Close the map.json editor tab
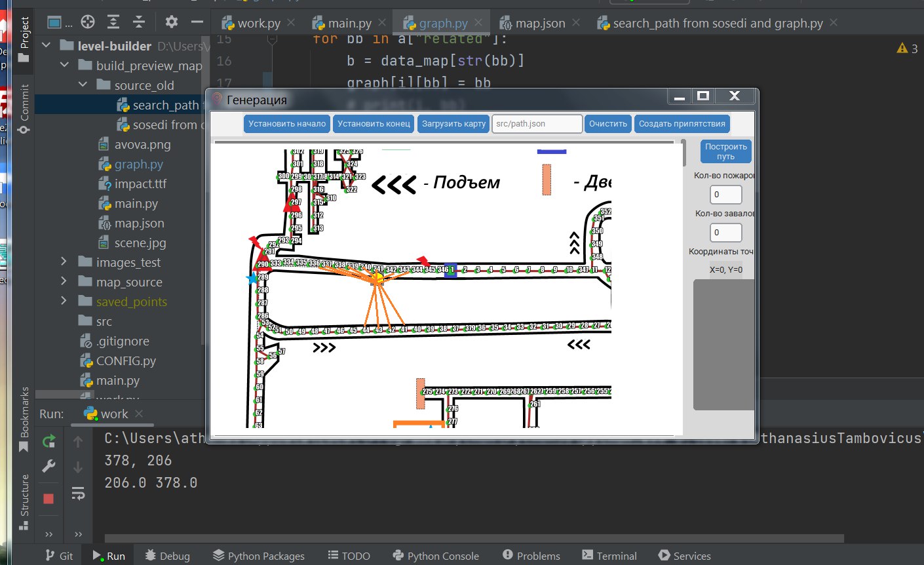924x565 pixels. [576, 22]
